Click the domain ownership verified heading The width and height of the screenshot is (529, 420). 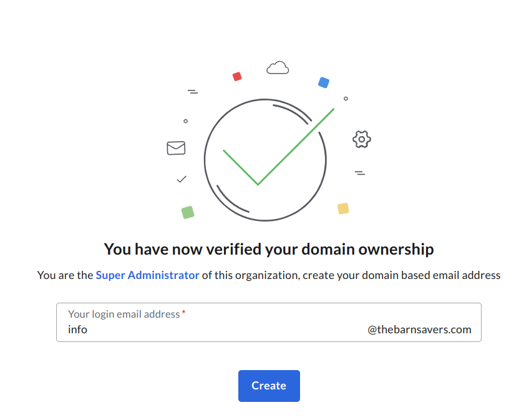[269, 249]
